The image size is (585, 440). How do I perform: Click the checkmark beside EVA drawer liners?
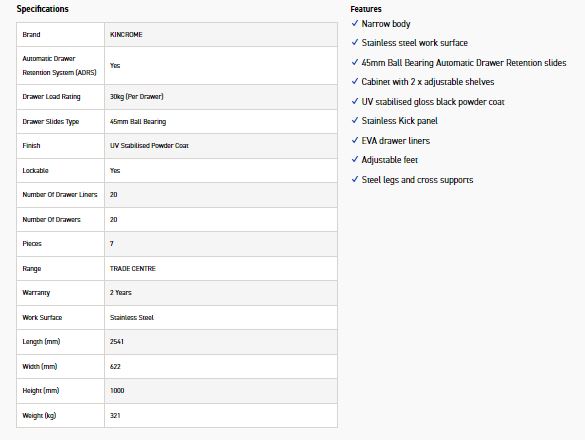coord(355,140)
